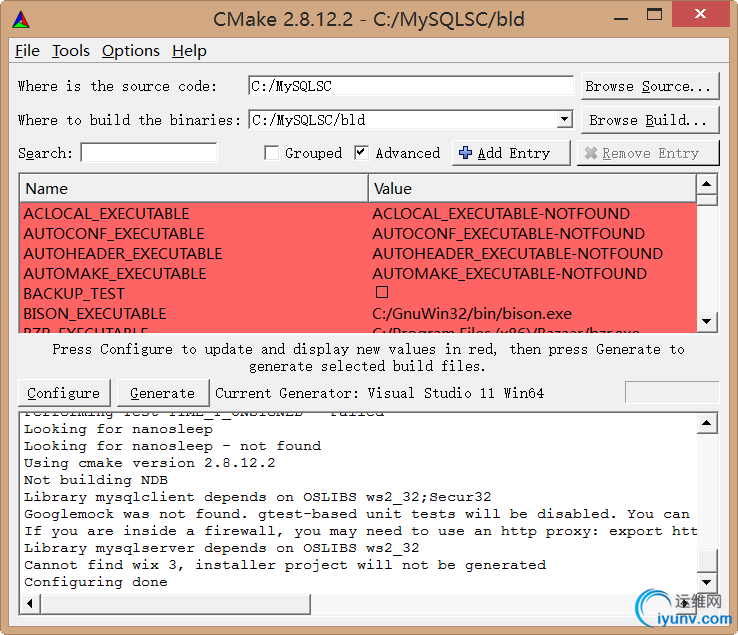This screenshot has height=635, width=738.
Task: Click the X icon on Remove Entry
Action: click(x=591, y=153)
